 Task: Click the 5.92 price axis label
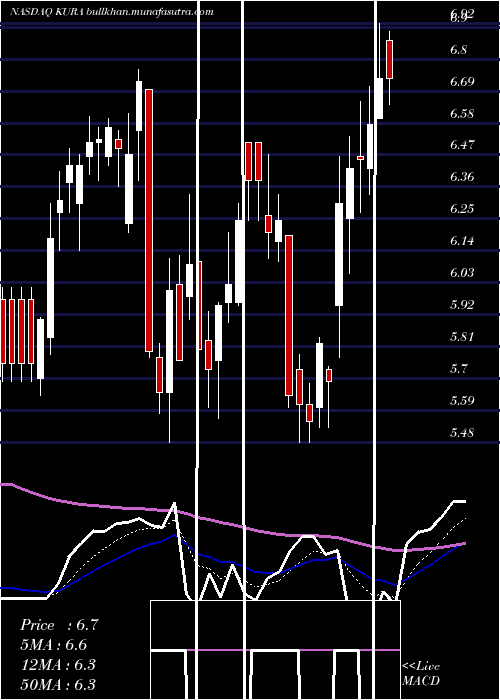[x=461, y=305]
